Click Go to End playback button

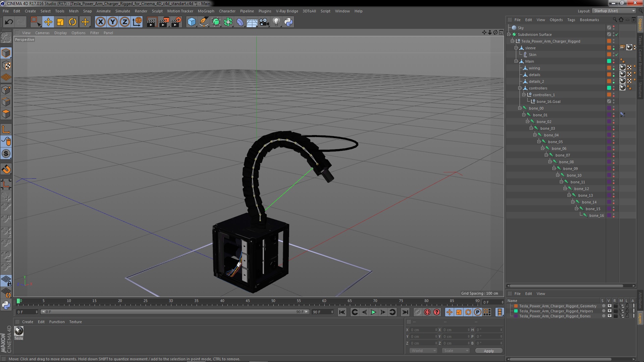click(405, 312)
